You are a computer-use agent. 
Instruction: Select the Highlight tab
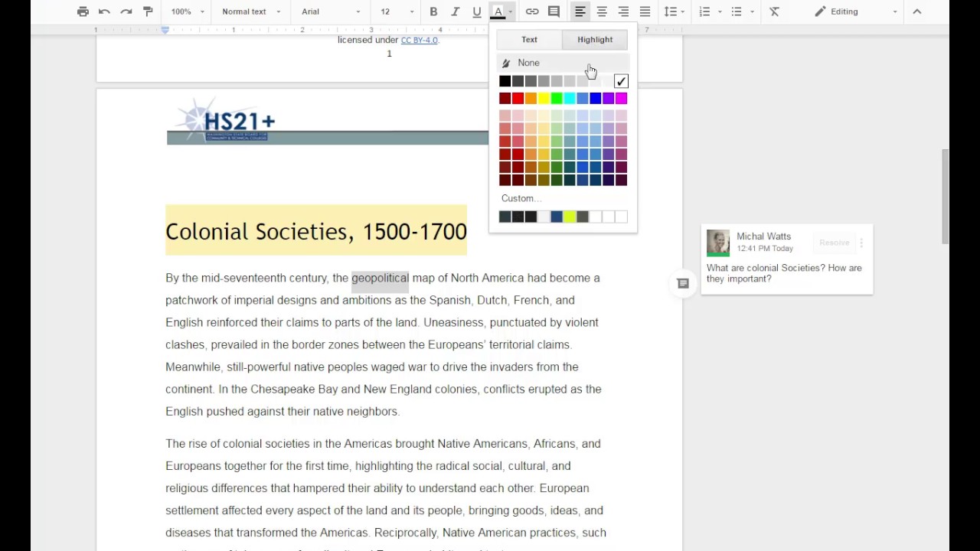click(x=595, y=40)
